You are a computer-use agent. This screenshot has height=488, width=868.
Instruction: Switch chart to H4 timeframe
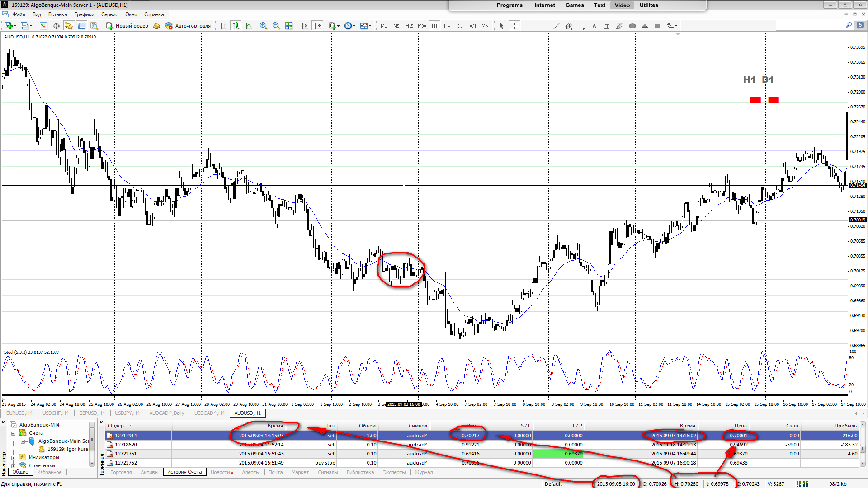pos(447,26)
